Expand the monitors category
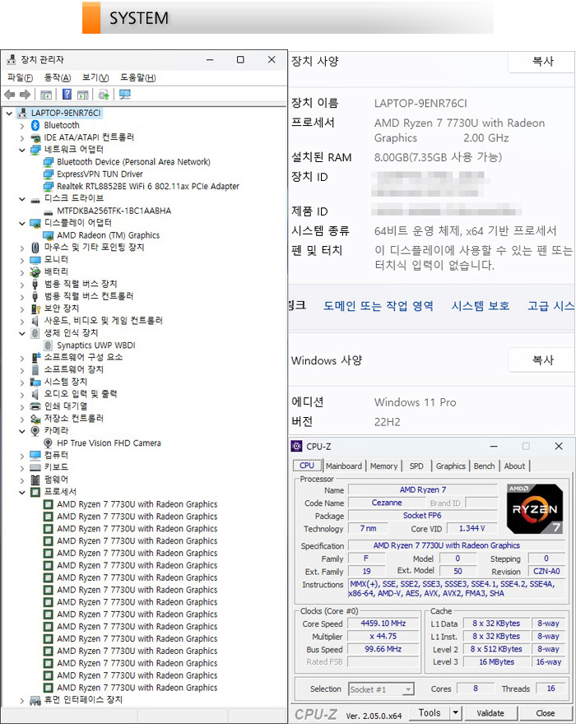 tap(22, 260)
